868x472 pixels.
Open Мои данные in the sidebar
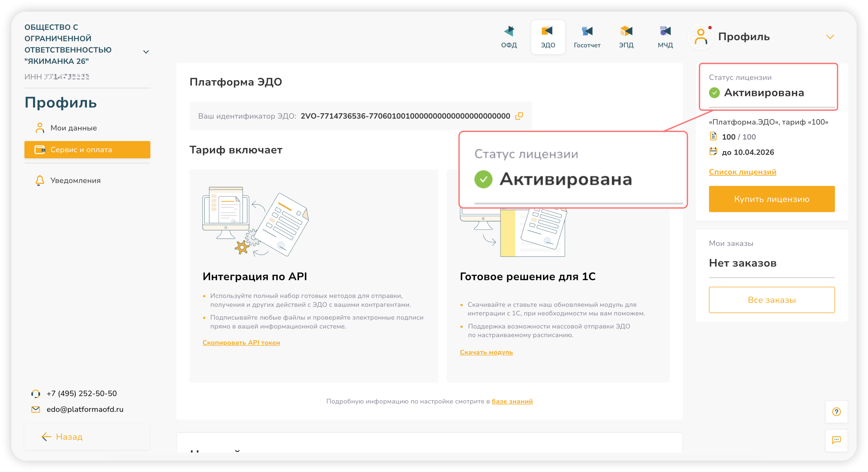(x=73, y=128)
